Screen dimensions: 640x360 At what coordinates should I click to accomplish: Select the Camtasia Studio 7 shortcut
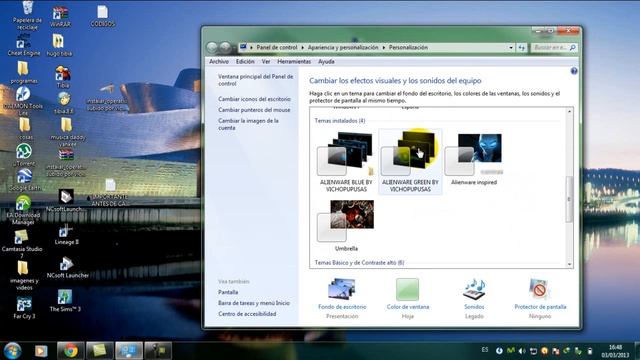click(22, 244)
